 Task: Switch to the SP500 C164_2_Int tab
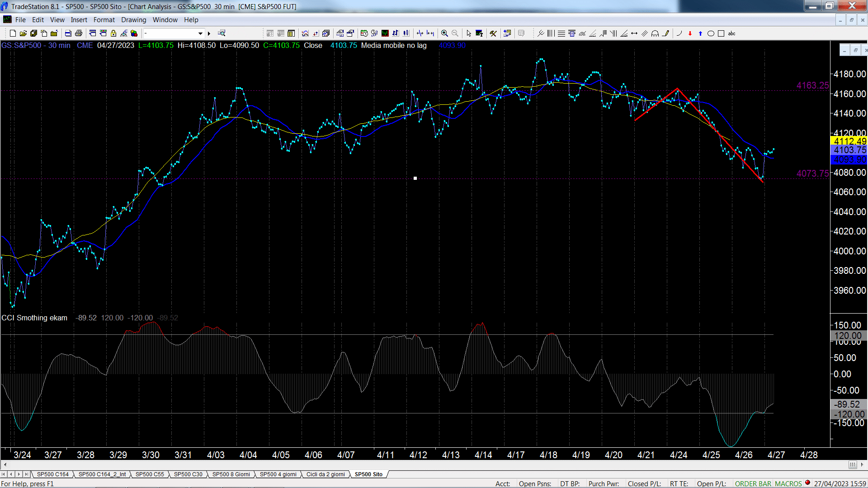coord(102,474)
